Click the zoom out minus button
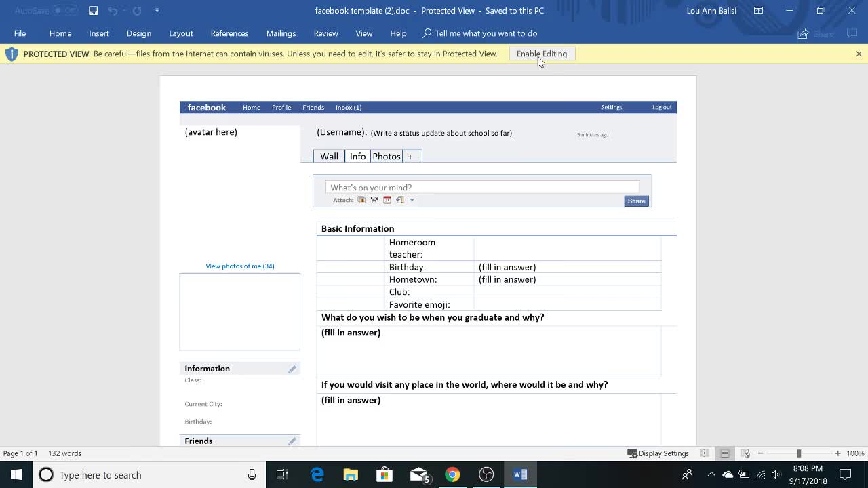 point(761,453)
